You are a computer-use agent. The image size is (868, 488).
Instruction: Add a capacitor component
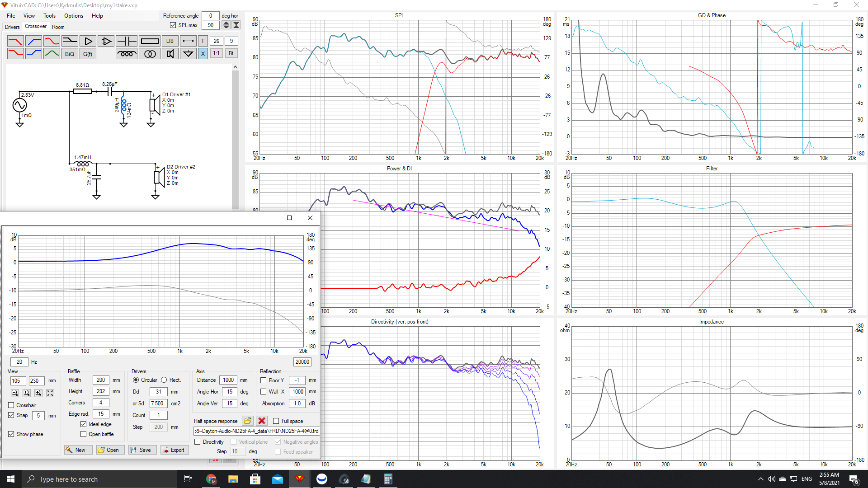(x=126, y=41)
